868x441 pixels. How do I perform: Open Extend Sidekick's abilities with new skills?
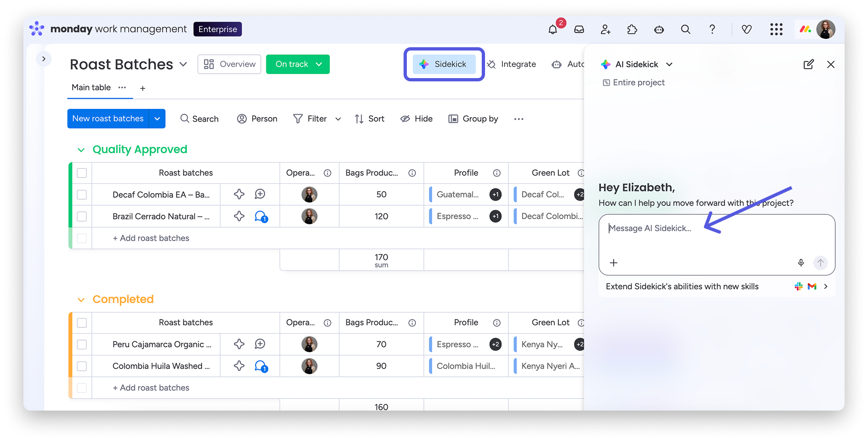pos(717,286)
